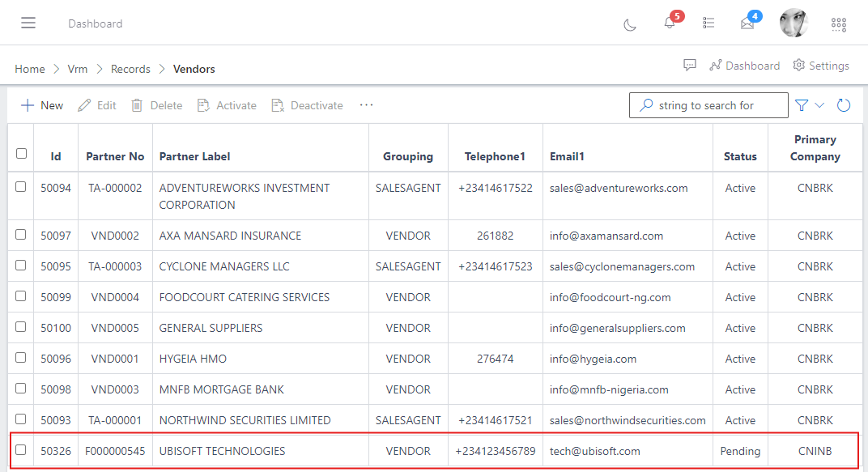Open the app launcher grid icon
This screenshot has height=472, width=868.
coord(838,24)
